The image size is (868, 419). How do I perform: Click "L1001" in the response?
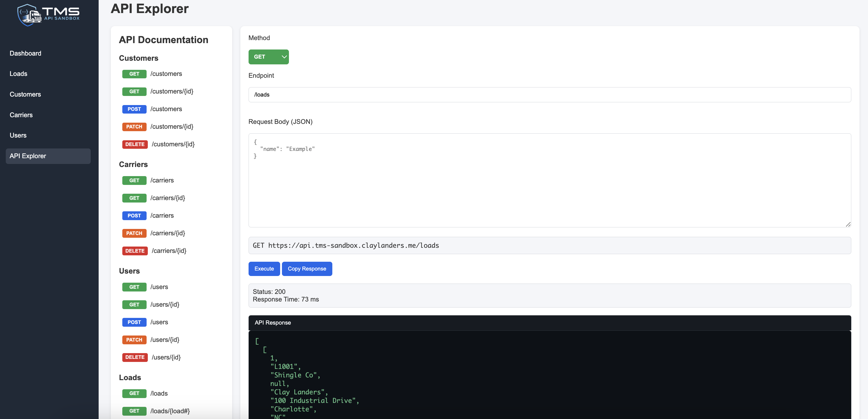point(284,366)
